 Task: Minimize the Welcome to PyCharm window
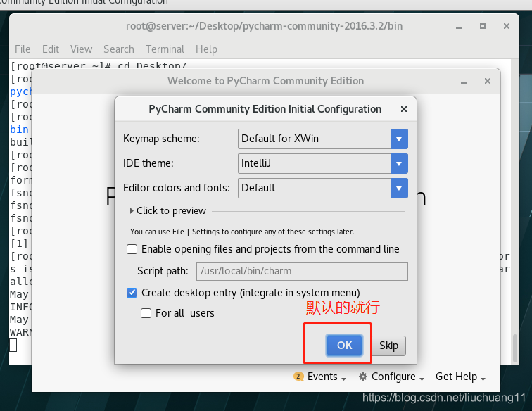(x=464, y=81)
